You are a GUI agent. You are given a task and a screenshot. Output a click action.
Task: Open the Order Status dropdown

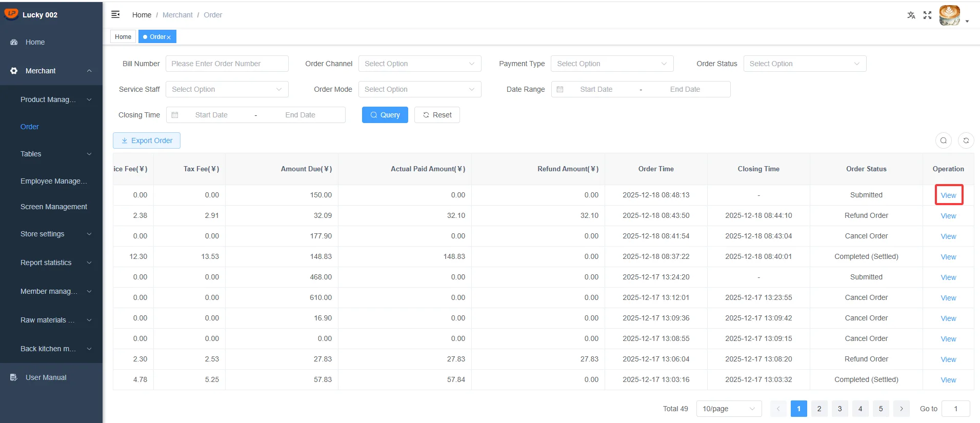click(x=805, y=64)
